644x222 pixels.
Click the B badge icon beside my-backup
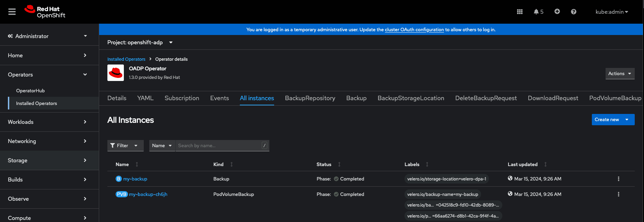pyautogui.click(x=119, y=179)
